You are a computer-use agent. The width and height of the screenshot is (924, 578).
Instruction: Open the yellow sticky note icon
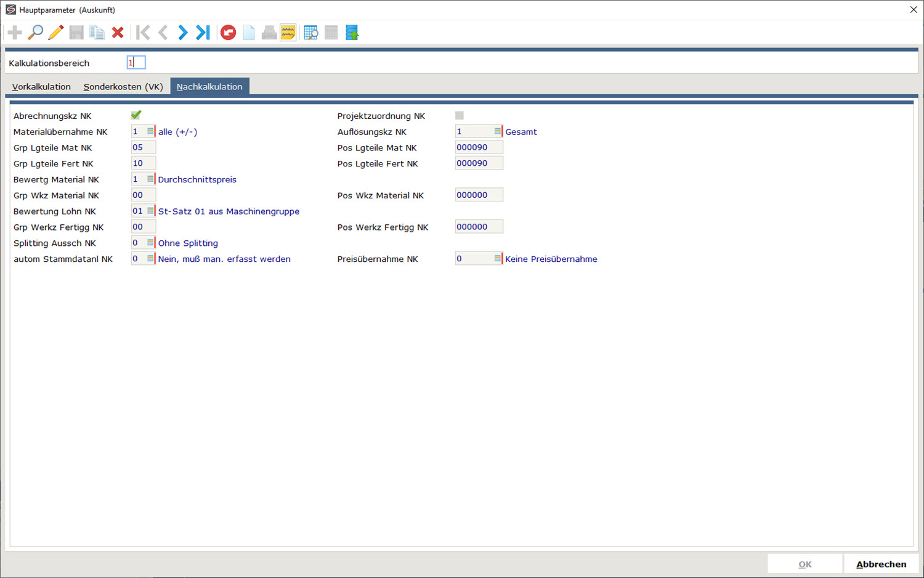[x=288, y=33]
